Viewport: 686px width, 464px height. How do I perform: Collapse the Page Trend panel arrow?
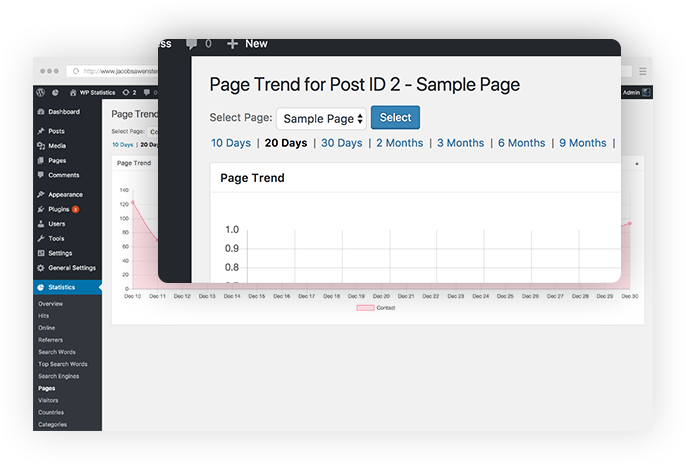637,164
